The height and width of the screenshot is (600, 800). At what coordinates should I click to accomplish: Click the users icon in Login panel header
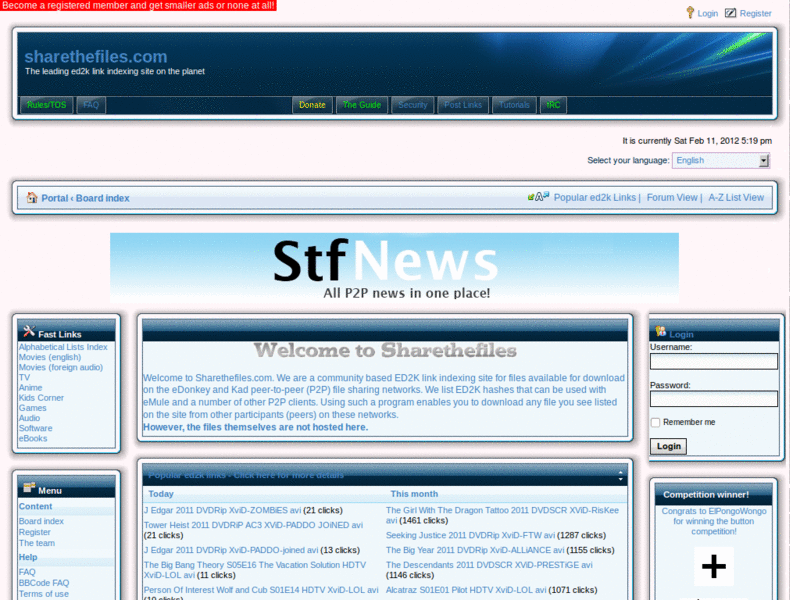[x=661, y=332]
